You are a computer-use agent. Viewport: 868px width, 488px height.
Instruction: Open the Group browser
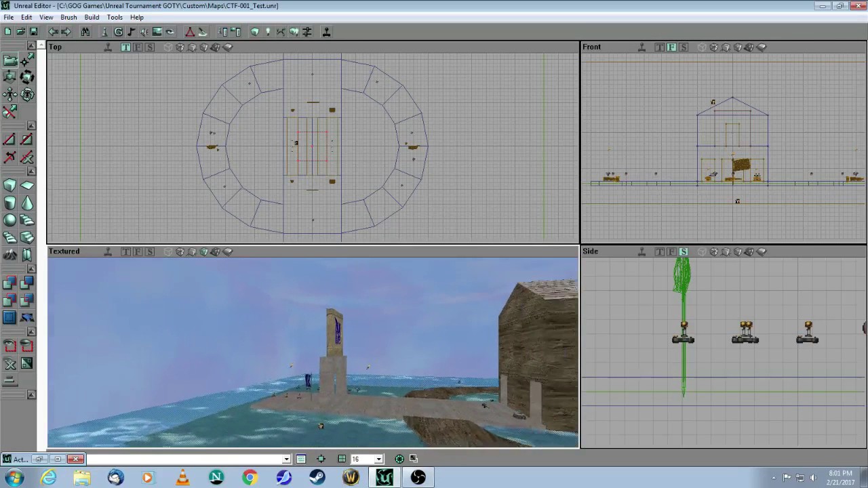[119, 32]
